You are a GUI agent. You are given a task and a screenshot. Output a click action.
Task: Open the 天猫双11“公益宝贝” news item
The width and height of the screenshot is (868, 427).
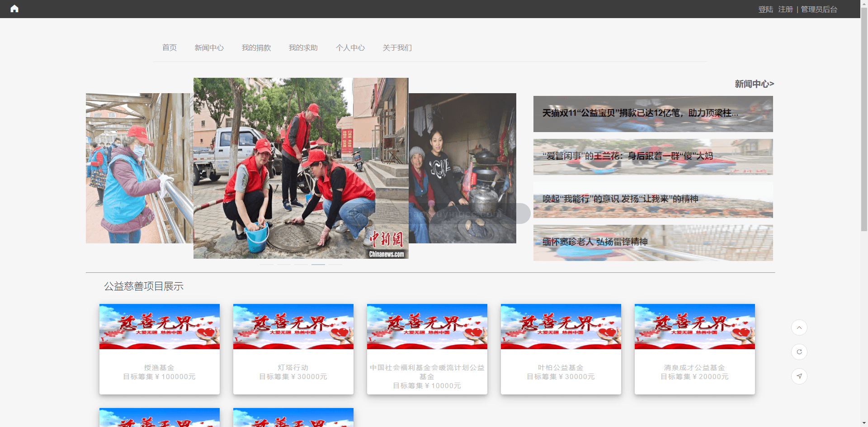[653, 114]
